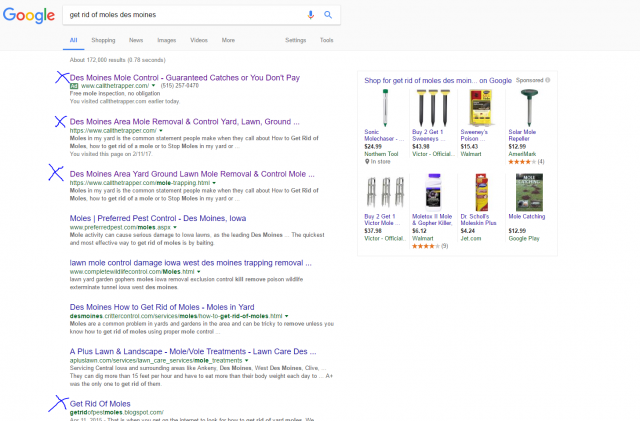Click the Sweeney's Poison product image
640x421 pixels.
click(480, 108)
